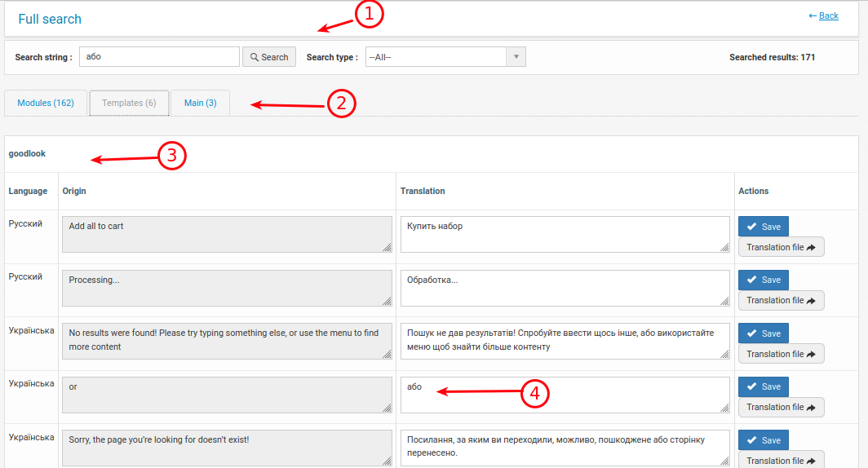Screen dimensions: 868x468
Task: Click the resize handle of 'Обработка...' textarea
Action: [x=724, y=301]
